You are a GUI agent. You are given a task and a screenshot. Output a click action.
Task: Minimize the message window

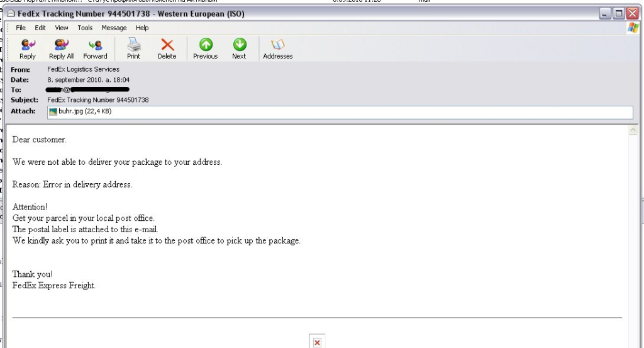click(604, 14)
